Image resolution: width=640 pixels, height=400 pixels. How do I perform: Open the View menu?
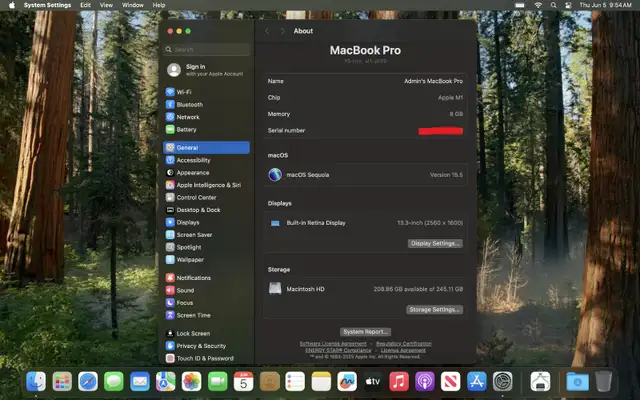[x=106, y=5]
